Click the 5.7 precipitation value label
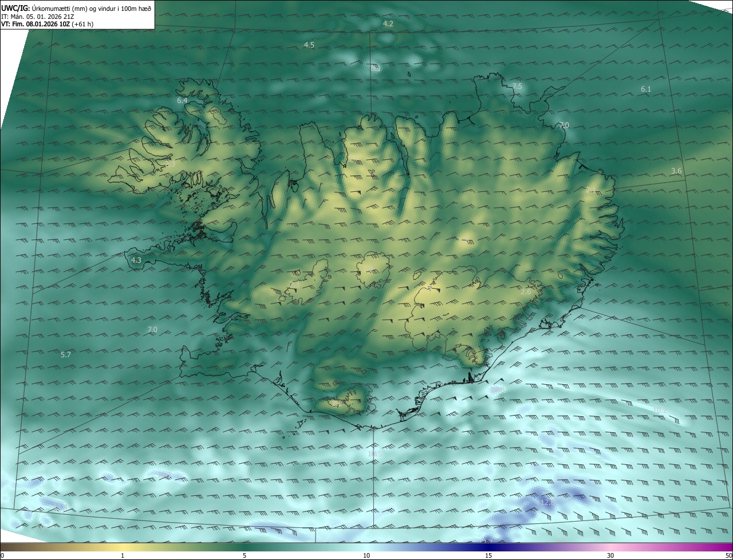 [66, 355]
